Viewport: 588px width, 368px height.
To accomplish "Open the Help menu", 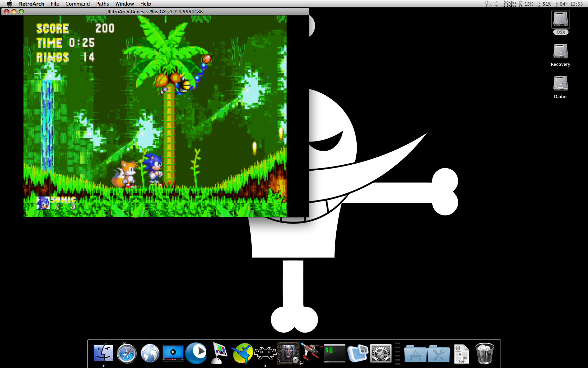I will point(146,4).
